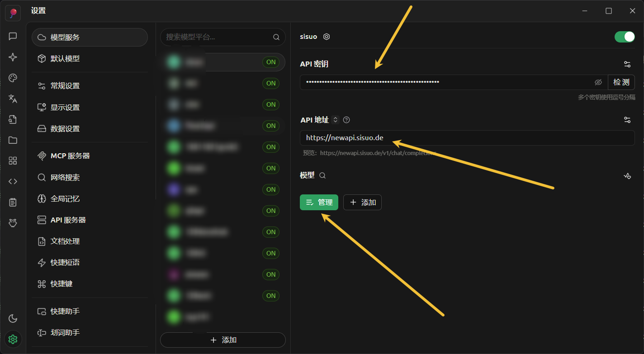The width and height of the screenshot is (644, 354).
Task: Select the MCP 服务器 settings menu
Action: [70, 156]
